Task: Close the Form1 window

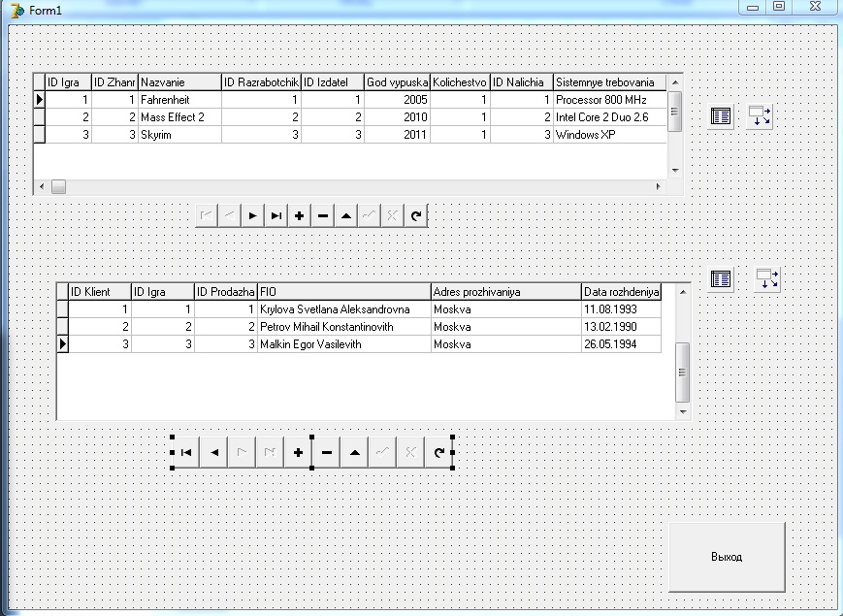Action: (815, 7)
